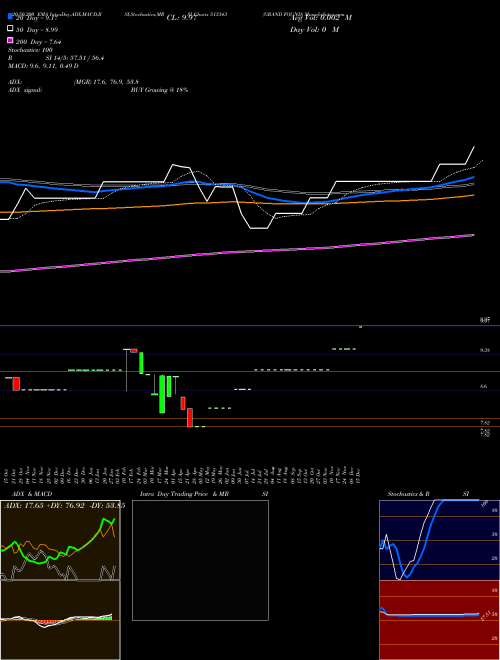This screenshot has width=500, height=660.
Task: Click the orange moving average line
Action: (x=236, y=203)
